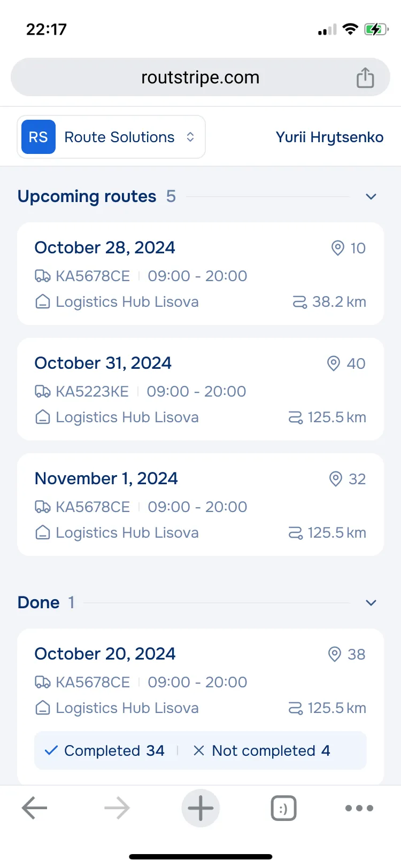The width and height of the screenshot is (401, 868).
Task: Open the three-dots browser menu
Action: click(x=359, y=808)
